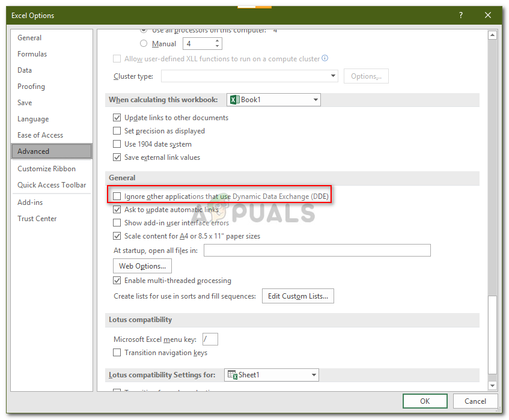Click the At startup open files input field
The image size is (509, 420).
(x=317, y=250)
